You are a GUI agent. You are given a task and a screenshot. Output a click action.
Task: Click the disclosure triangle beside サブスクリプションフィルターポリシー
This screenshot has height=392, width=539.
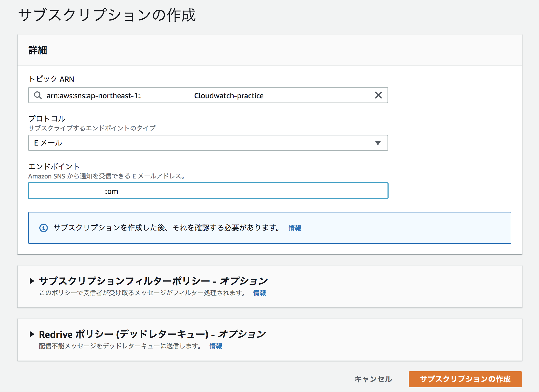click(x=32, y=281)
